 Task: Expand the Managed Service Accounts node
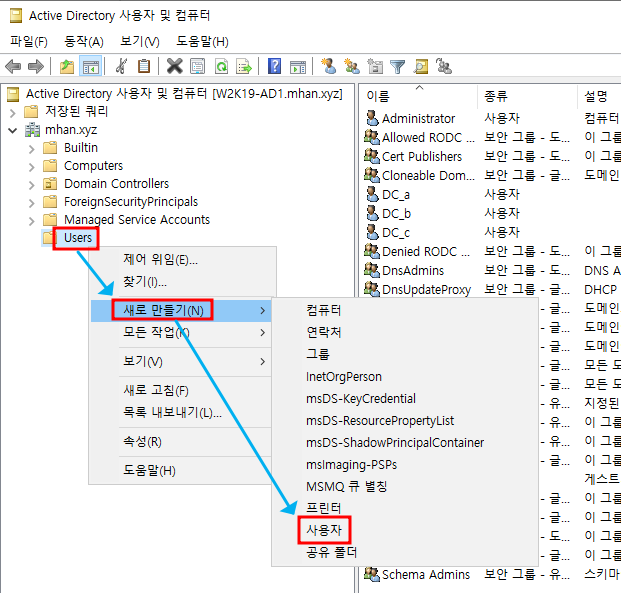point(32,221)
